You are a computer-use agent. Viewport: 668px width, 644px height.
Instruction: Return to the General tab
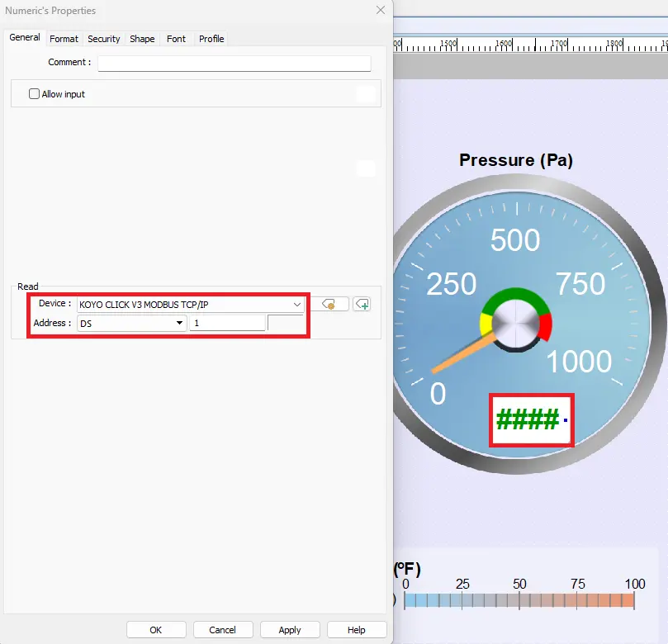[x=24, y=37]
